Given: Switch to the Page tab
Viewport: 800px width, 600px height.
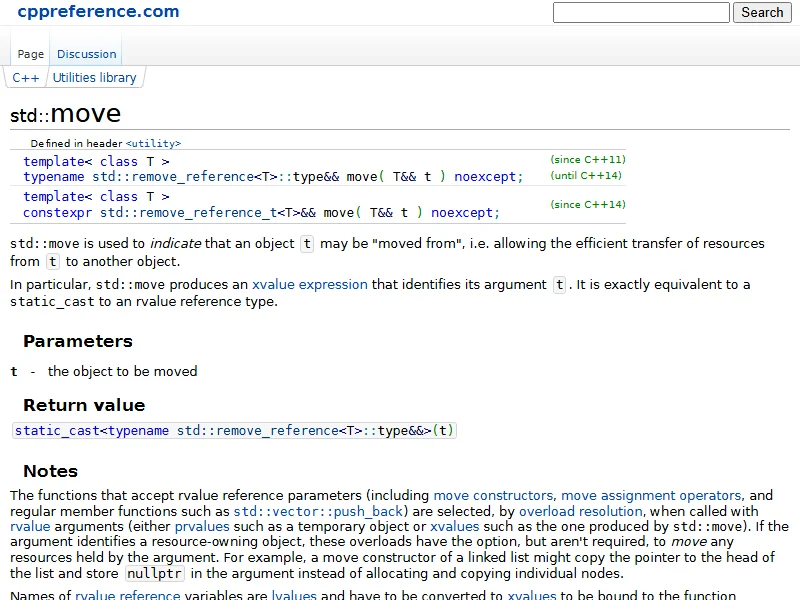Looking at the screenshot, I should coord(30,54).
